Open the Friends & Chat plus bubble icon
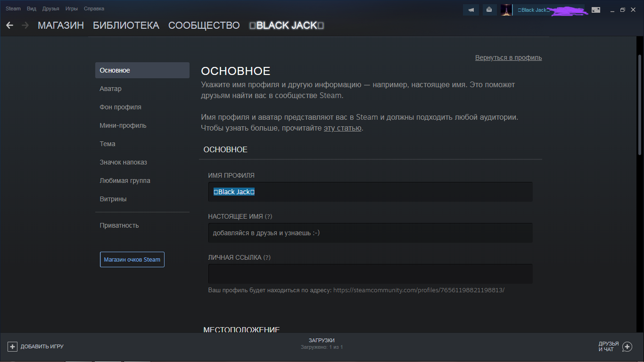 tap(627, 347)
